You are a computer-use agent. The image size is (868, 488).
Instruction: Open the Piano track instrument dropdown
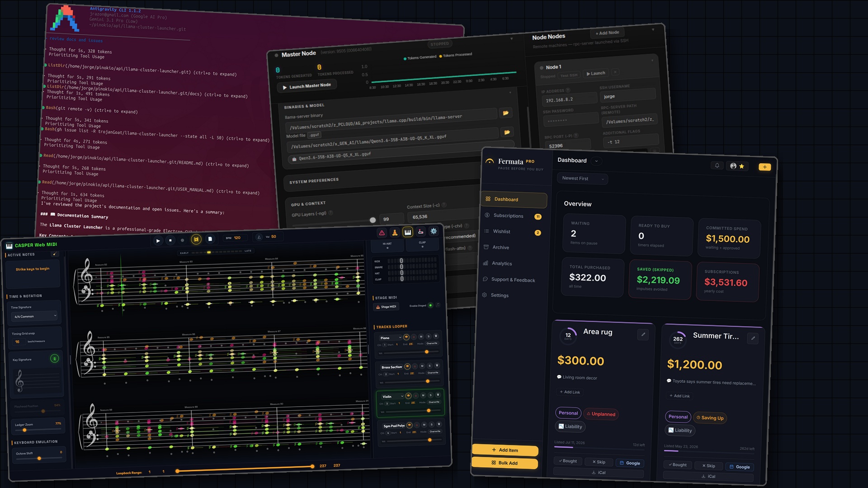point(391,338)
